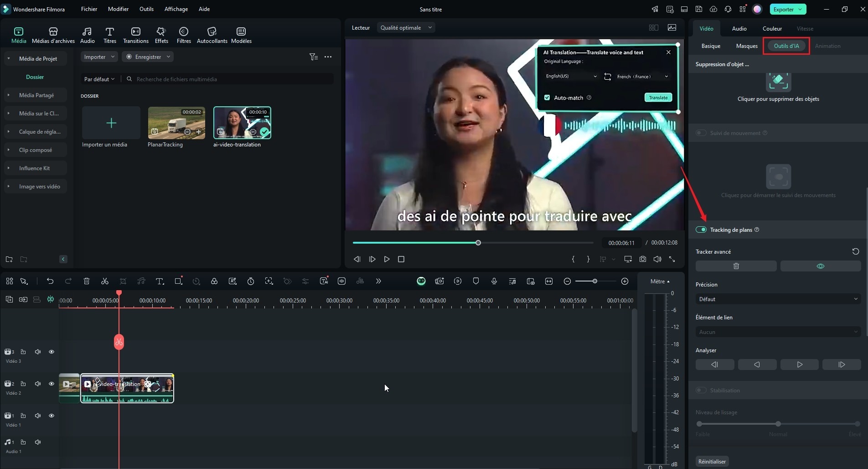Select the PlanarTracking media thumbnail
This screenshot has height=469, width=868.
(176, 123)
